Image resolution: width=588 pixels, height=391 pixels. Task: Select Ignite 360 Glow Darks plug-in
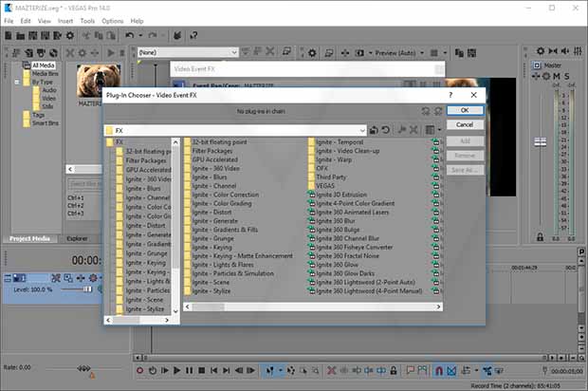pyautogui.click(x=345, y=273)
